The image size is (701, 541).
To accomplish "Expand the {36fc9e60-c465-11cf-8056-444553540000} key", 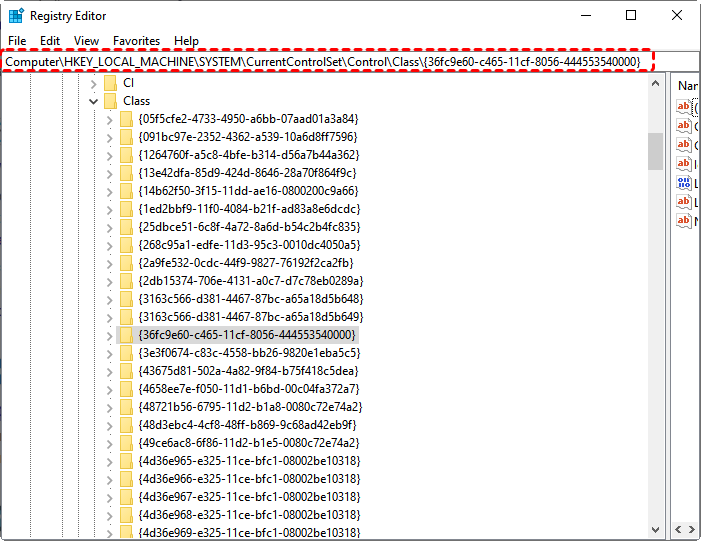I will (110, 335).
